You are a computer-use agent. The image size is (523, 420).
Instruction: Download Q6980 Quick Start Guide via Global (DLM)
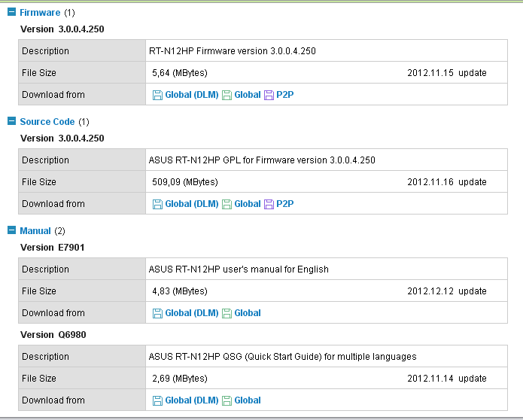coord(190,400)
